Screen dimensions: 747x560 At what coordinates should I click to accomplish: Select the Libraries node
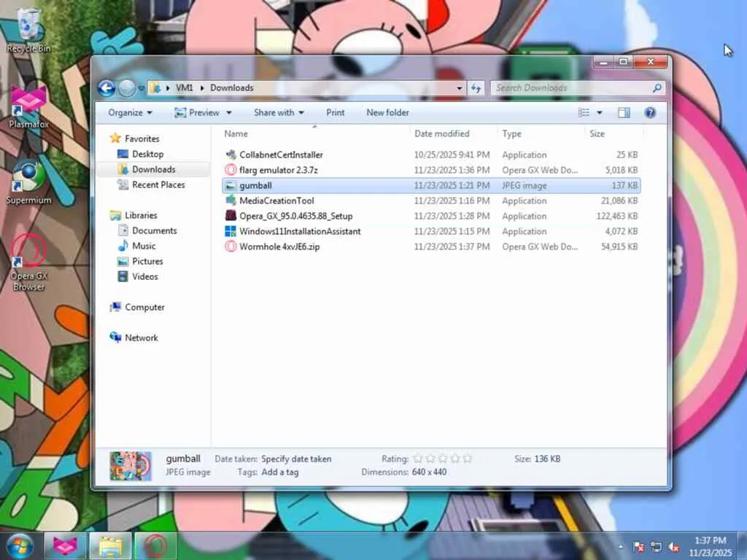tap(141, 215)
